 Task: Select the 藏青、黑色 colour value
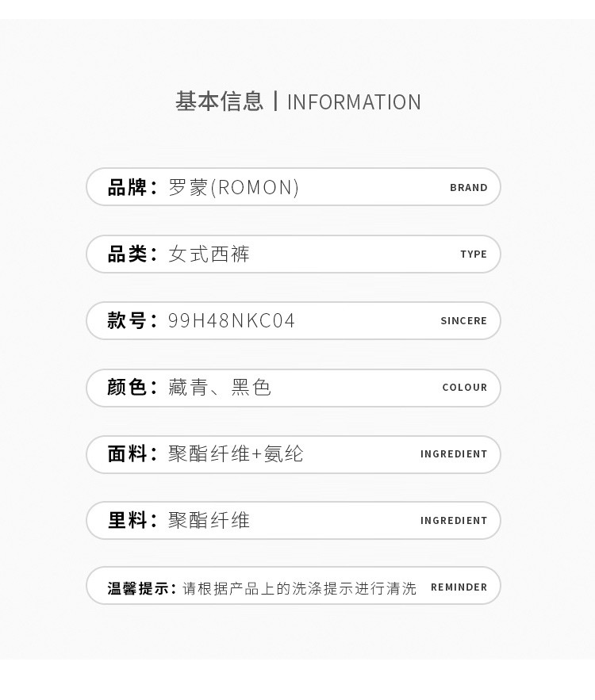pyautogui.click(x=220, y=387)
